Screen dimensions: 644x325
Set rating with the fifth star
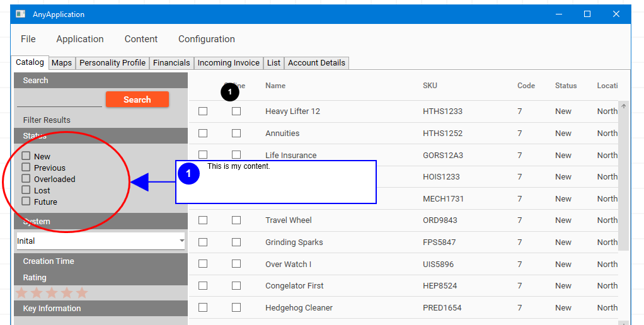point(82,293)
